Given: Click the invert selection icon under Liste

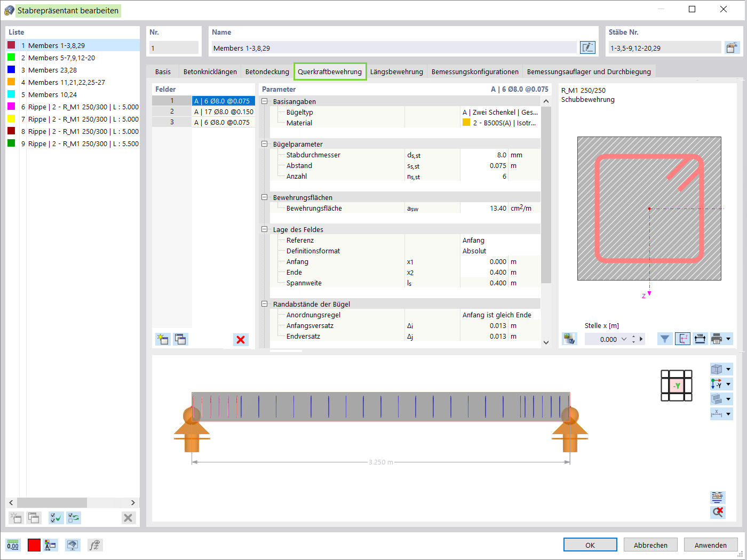Looking at the screenshot, I should (74, 517).
